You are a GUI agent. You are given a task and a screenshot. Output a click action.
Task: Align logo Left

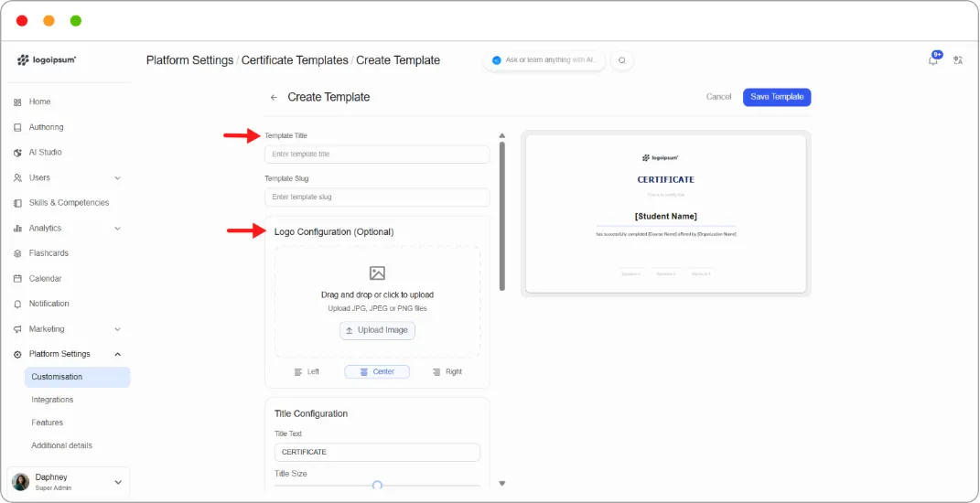307,372
